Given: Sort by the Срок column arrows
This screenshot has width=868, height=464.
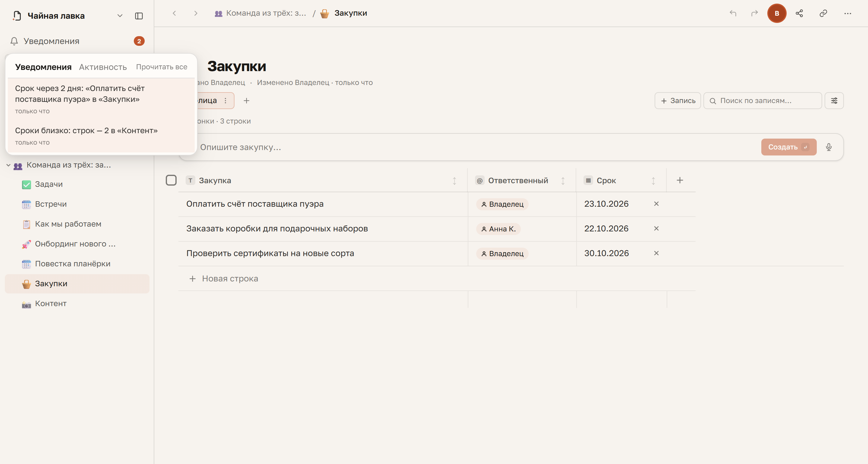Looking at the screenshot, I should (x=653, y=180).
